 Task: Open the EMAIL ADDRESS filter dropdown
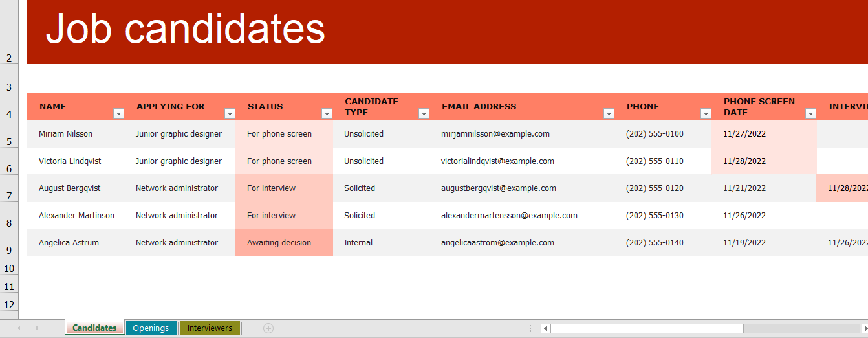click(x=609, y=114)
